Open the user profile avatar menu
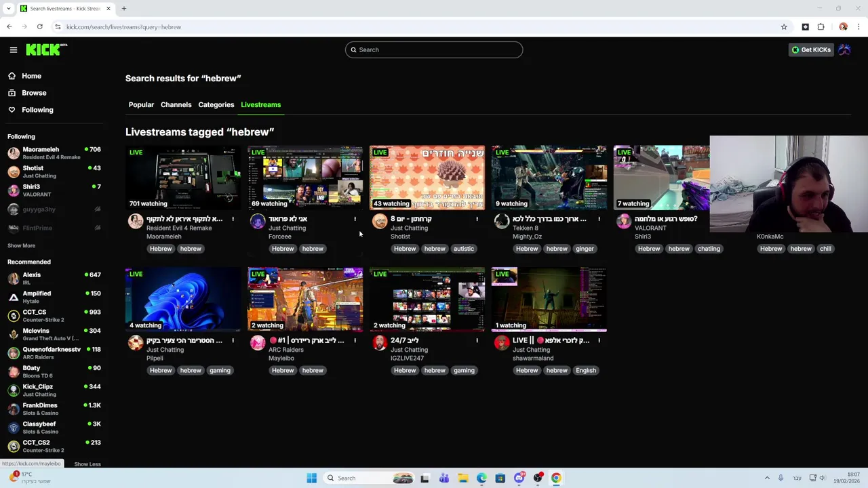Screen dimensions: 868x488 click(x=844, y=49)
